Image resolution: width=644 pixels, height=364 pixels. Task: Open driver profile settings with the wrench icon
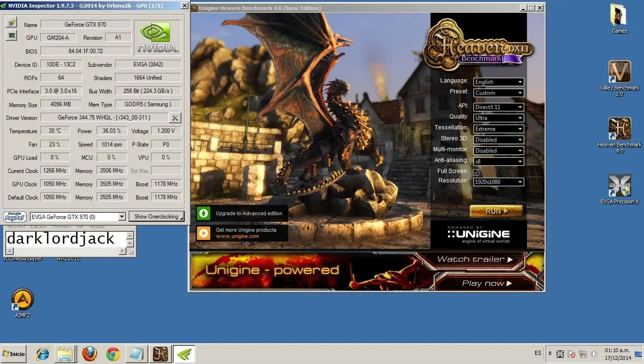pyautogui.click(x=175, y=118)
